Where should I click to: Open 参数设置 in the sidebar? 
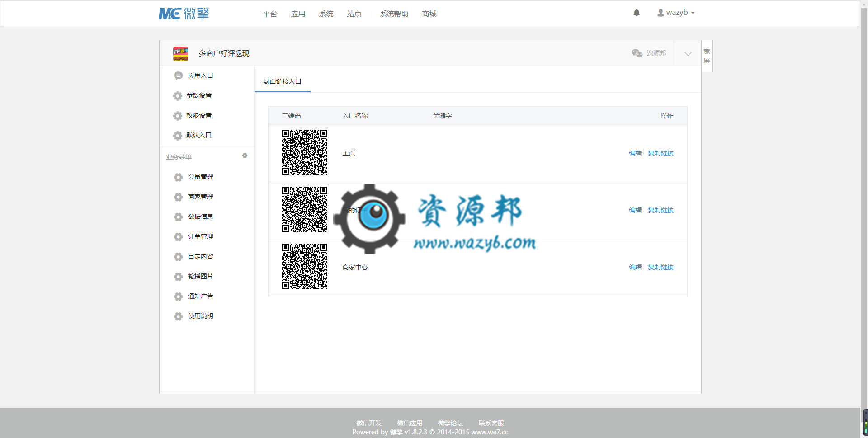pos(199,96)
